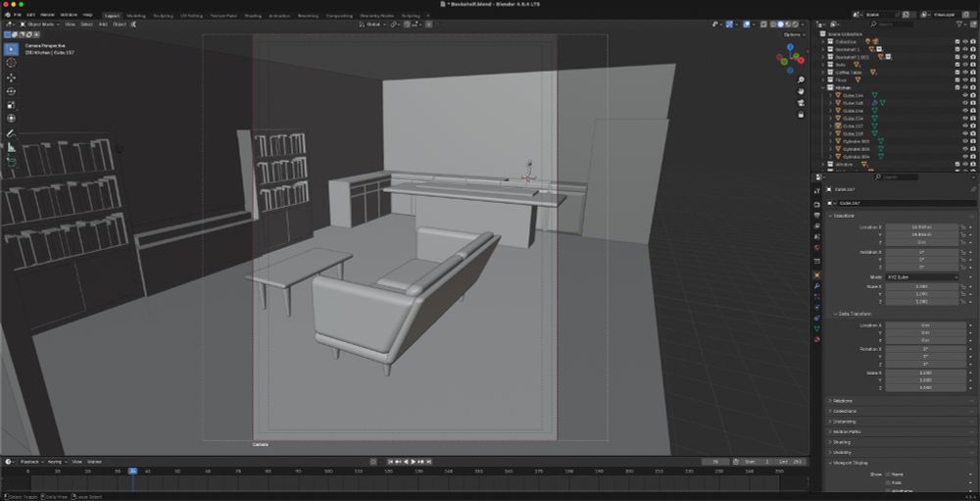Disable Floor collection in renders
Image resolution: width=980 pixels, height=501 pixels.
[x=973, y=80]
